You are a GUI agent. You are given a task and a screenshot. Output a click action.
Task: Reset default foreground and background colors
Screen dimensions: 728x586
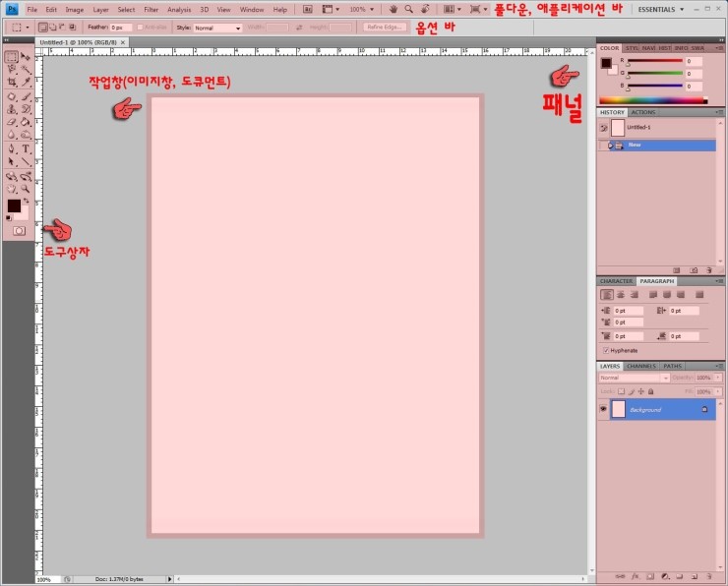click(x=9, y=217)
